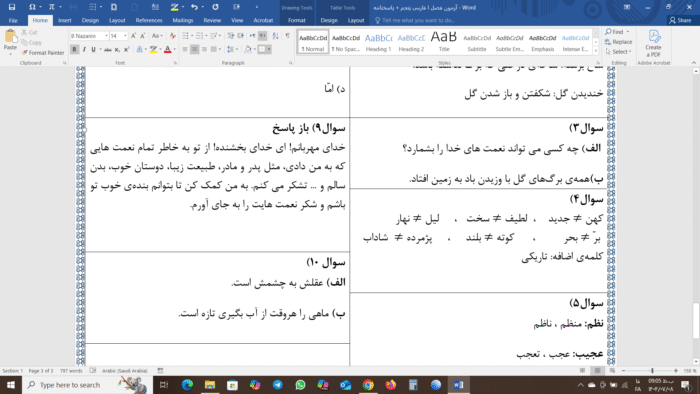Click Find in Editing group

[614, 32]
